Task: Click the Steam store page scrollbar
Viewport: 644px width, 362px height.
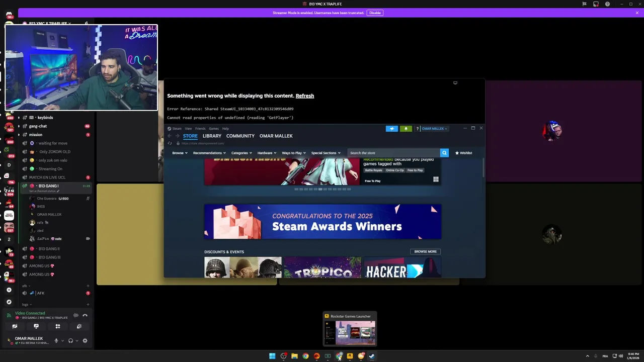Action: tap(483, 167)
